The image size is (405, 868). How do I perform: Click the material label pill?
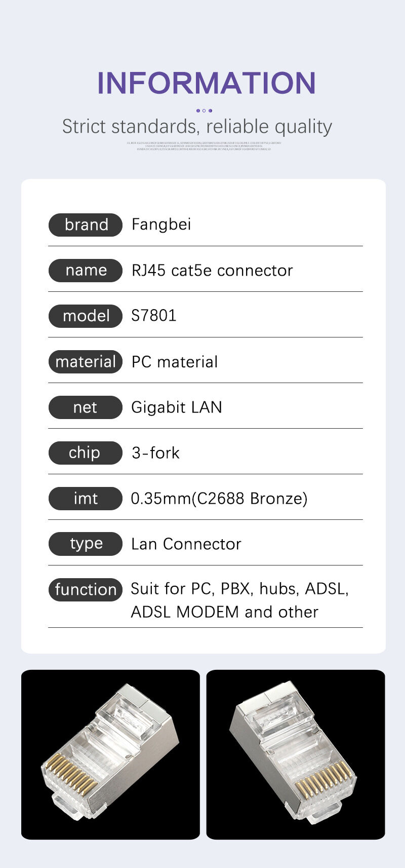point(86,361)
